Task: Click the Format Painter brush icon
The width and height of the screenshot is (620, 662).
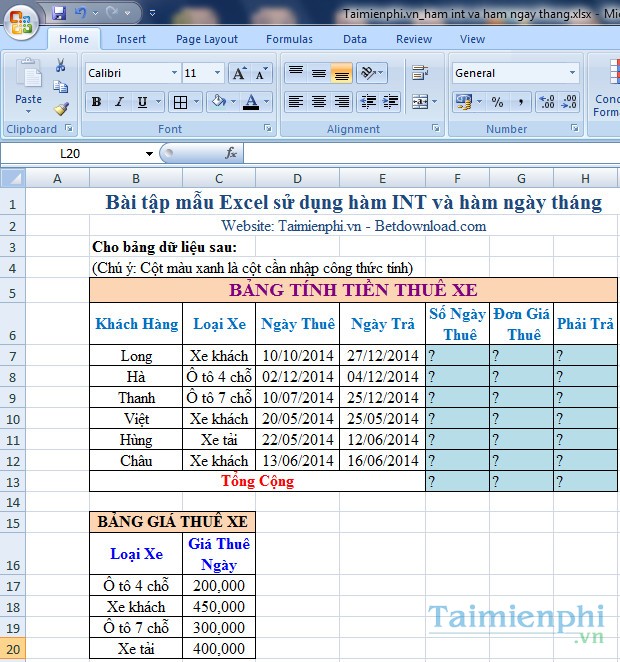Action: [x=61, y=109]
